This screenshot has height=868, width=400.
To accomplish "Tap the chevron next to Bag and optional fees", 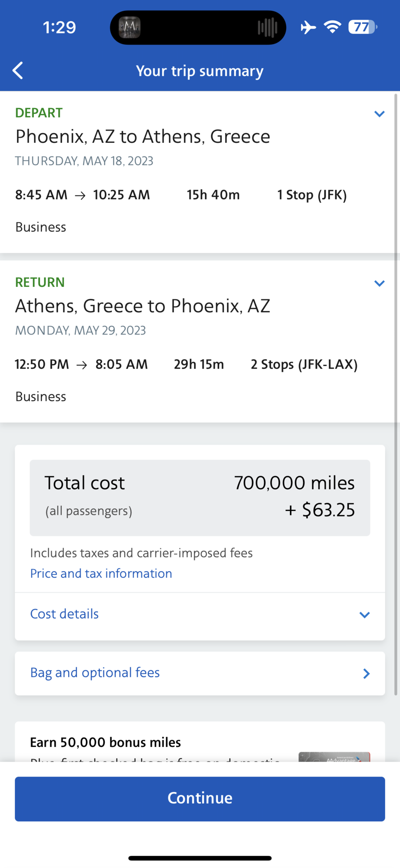I will pos(366,673).
